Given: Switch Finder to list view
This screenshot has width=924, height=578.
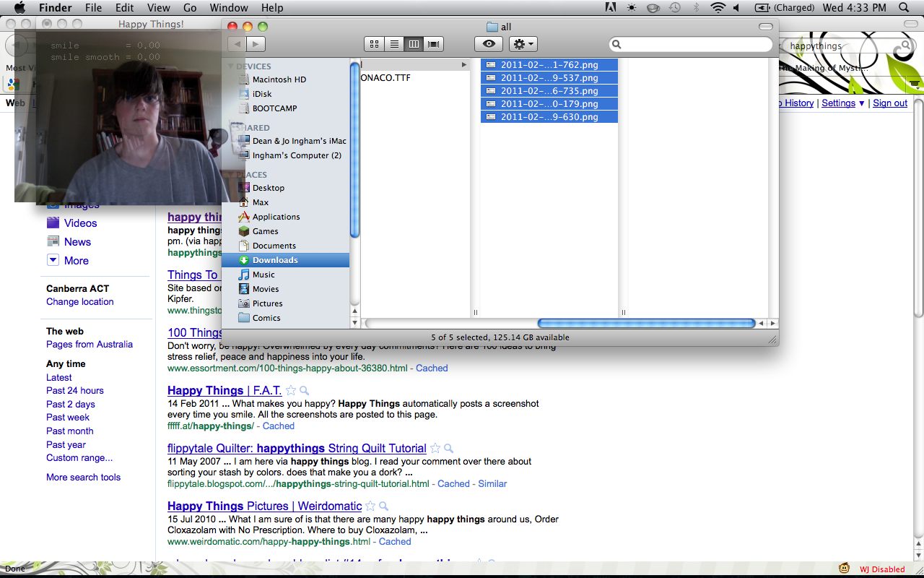Looking at the screenshot, I should [x=394, y=44].
